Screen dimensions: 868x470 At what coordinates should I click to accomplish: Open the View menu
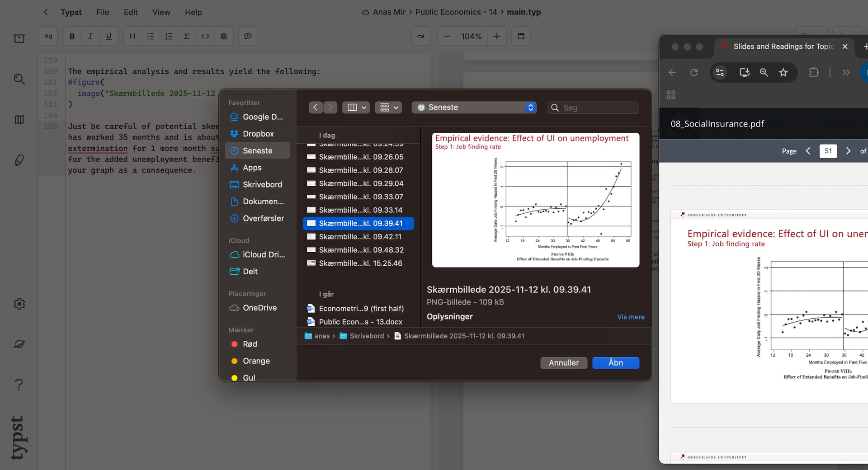point(161,12)
